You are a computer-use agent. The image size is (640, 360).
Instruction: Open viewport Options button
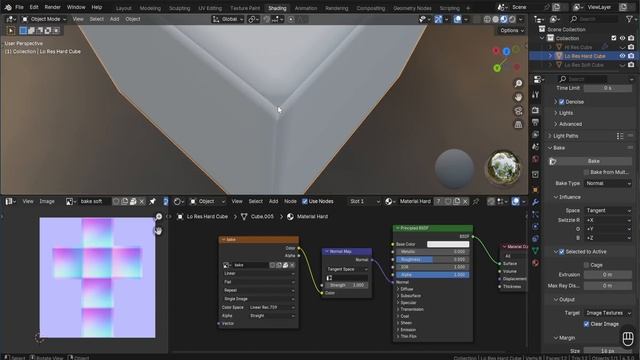511,31
